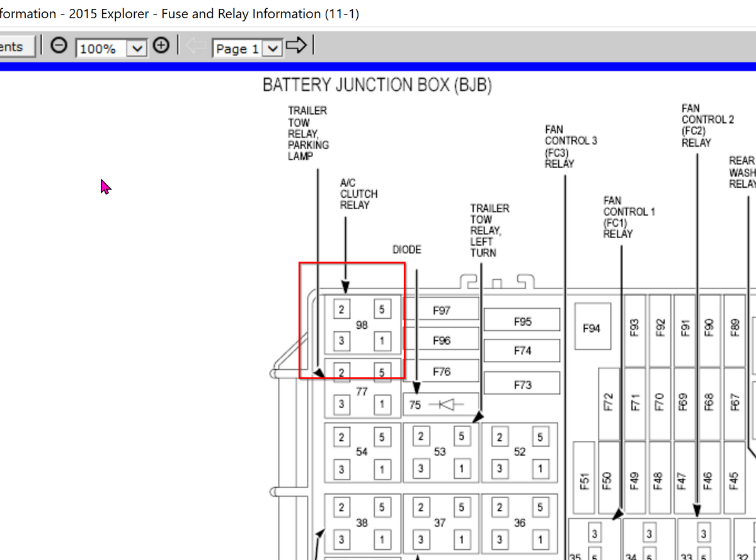The height and width of the screenshot is (560, 756).
Task: Click the zoom in plus icon
Action: click(x=161, y=45)
